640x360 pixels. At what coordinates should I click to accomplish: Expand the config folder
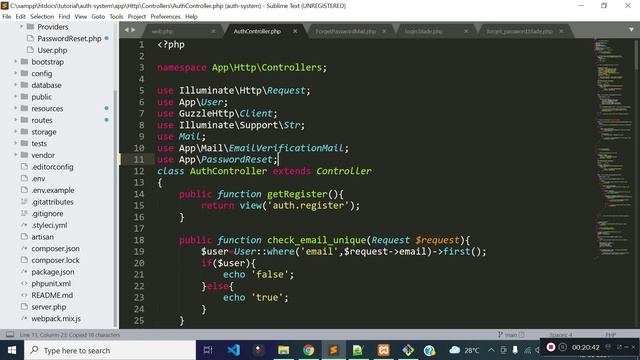click(16, 73)
